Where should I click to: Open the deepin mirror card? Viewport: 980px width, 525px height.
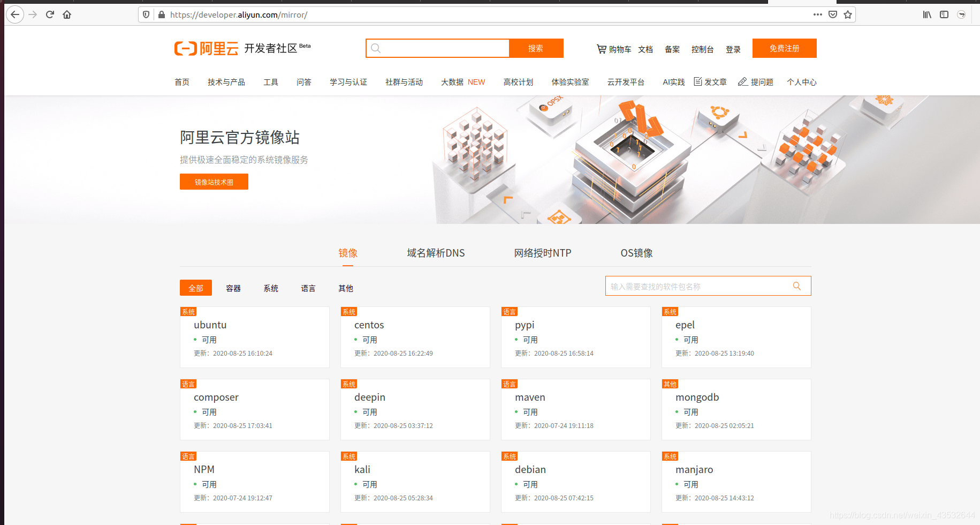click(415, 409)
